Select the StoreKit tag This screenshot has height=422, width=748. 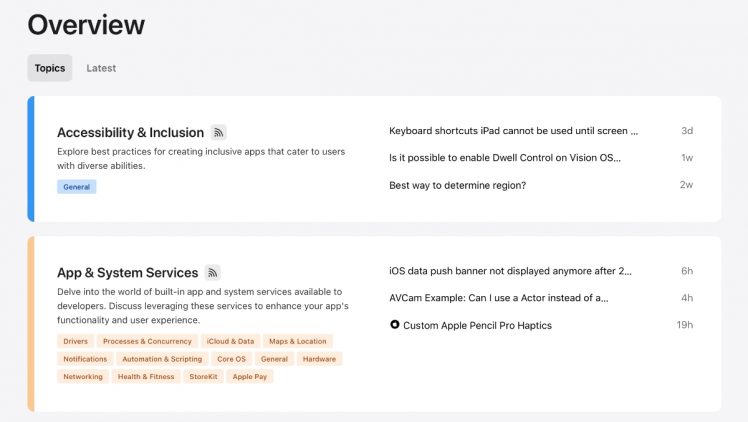click(x=204, y=377)
